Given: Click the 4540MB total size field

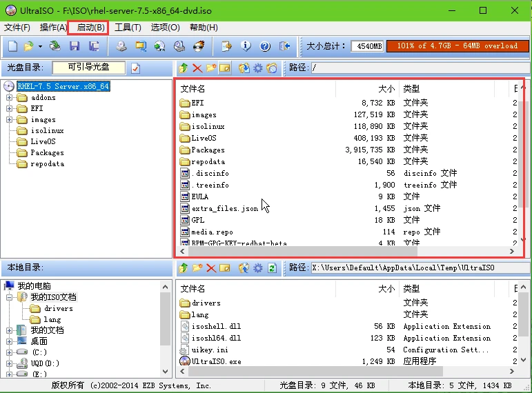Looking at the screenshot, I should pyautogui.click(x=368, y=46).
